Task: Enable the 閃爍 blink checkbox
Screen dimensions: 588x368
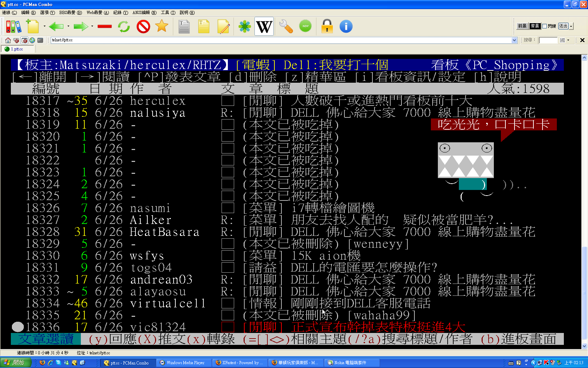Action: pyautogui.click(x=545, y=26)
